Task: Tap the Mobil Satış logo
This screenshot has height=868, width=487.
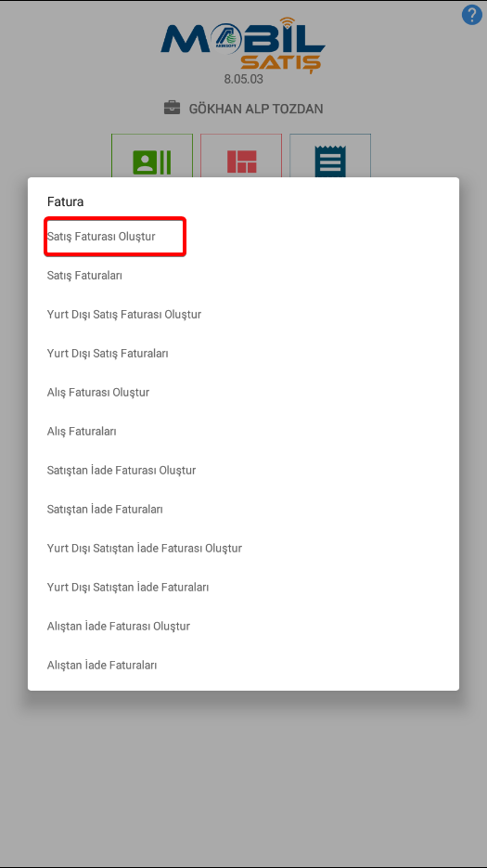Action: click(x=243, y=45)
